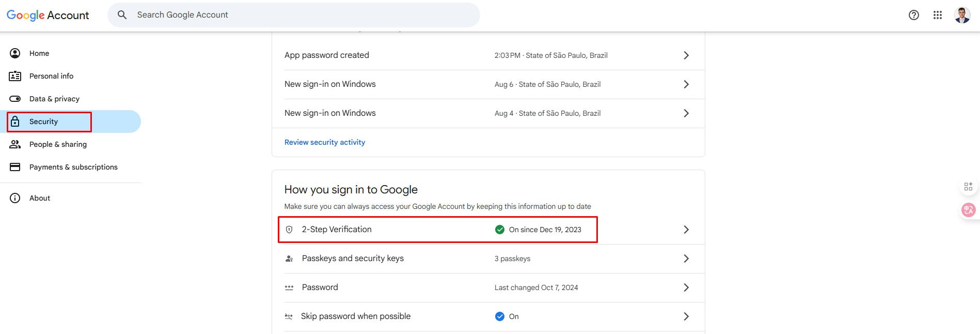Open the About page link

coord(70,198)
